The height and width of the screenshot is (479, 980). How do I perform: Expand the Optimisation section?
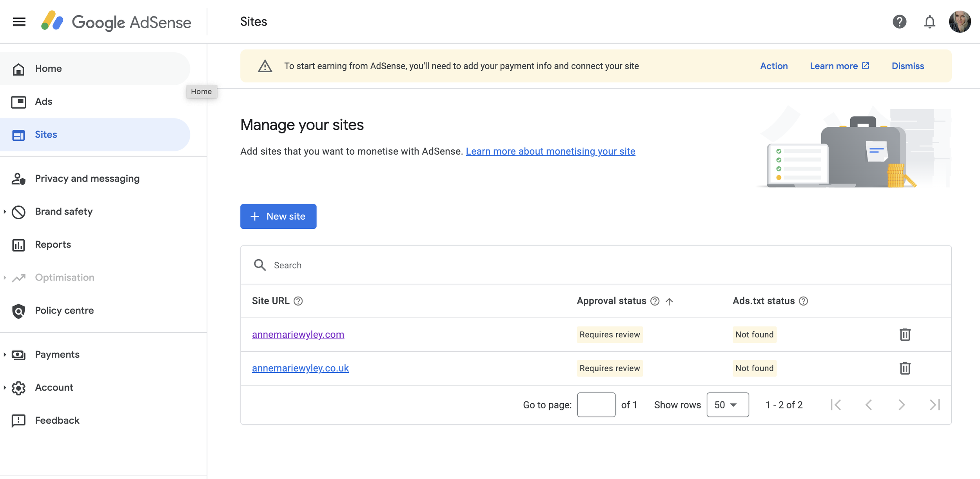click(x=5, y=278)
